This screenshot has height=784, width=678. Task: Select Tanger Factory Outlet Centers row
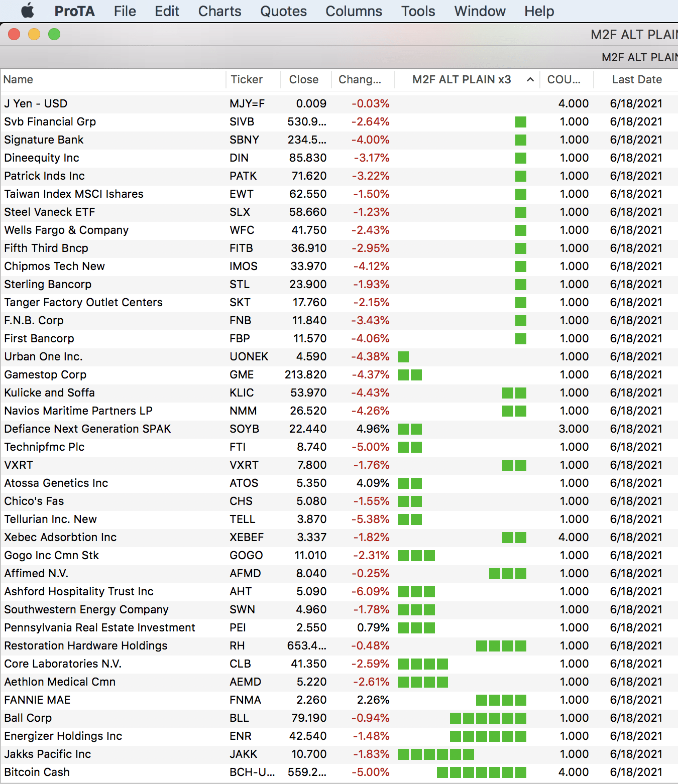pyautogui.click(x=339, y=302)
